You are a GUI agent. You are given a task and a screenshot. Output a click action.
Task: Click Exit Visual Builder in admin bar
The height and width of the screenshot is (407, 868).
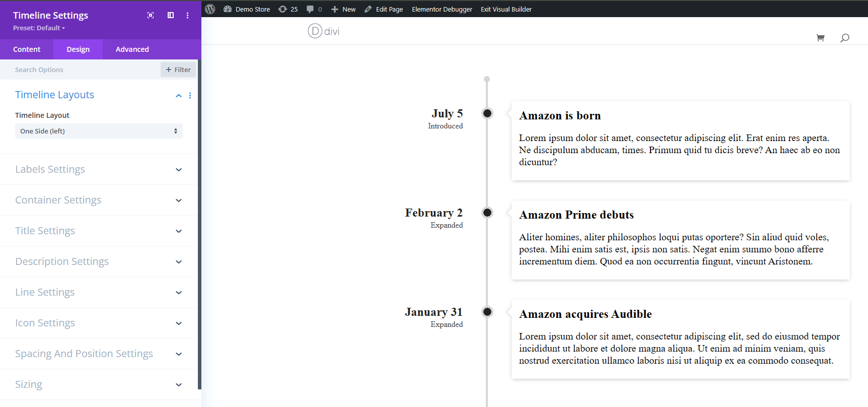point(506,9)
